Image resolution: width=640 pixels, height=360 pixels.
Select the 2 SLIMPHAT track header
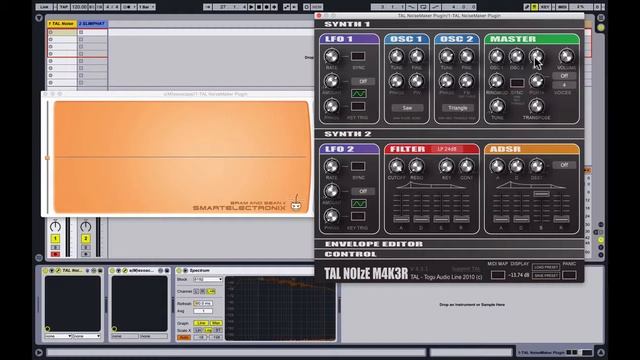92,24
